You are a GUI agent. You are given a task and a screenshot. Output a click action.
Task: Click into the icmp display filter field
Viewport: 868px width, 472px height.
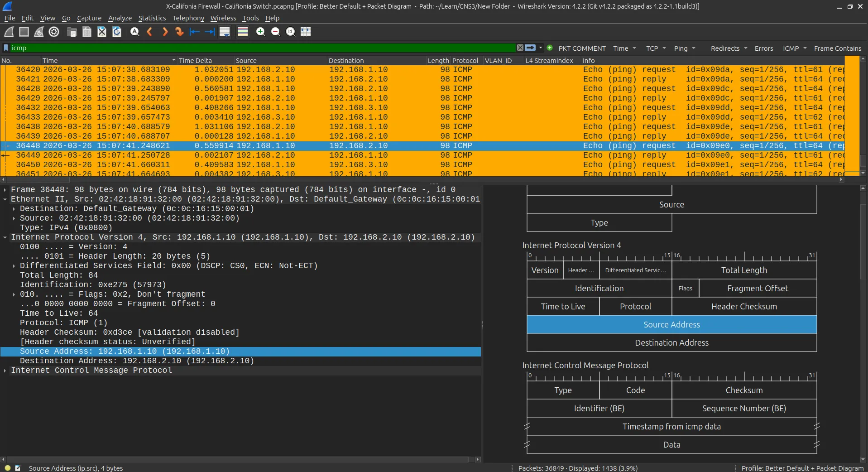tap(263, 48)
